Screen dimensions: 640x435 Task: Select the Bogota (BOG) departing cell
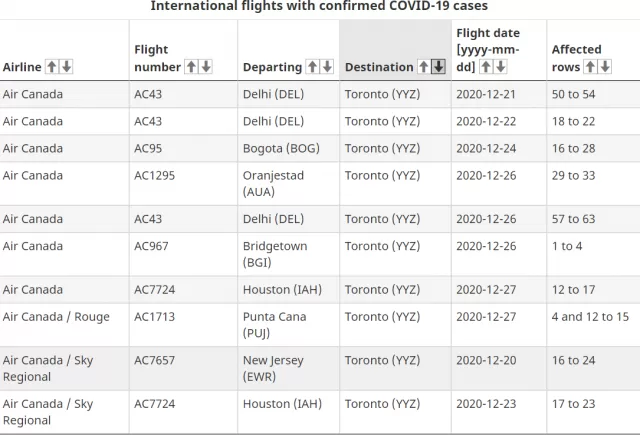[x=289, y=148]
